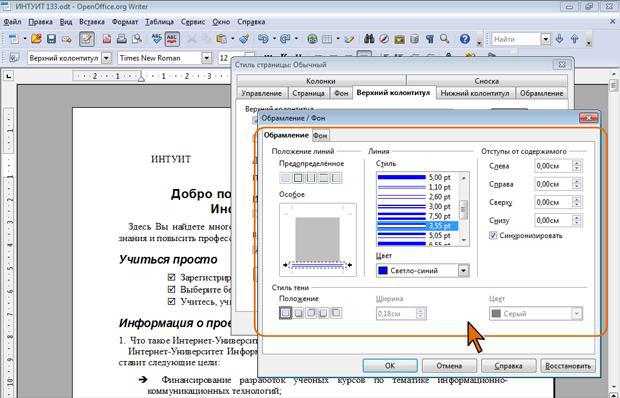
Task: Open the Файл menu
Action: [x=12, y=22]
